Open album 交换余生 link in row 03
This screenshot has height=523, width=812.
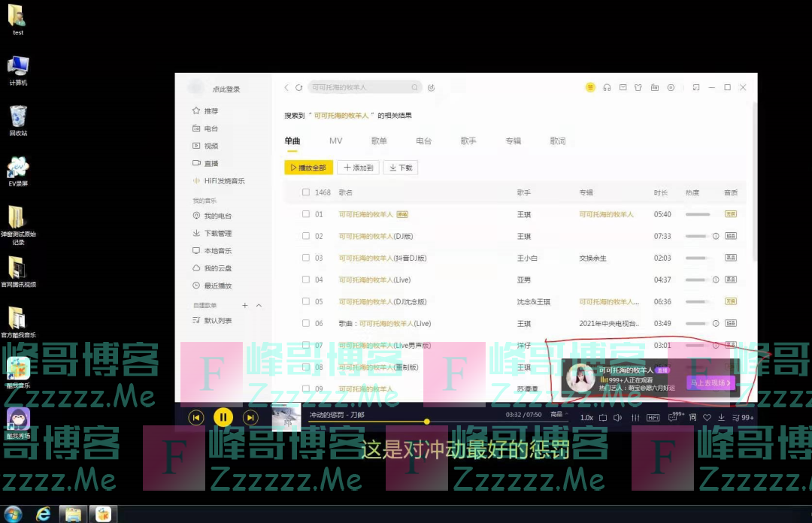click(593, 258)
